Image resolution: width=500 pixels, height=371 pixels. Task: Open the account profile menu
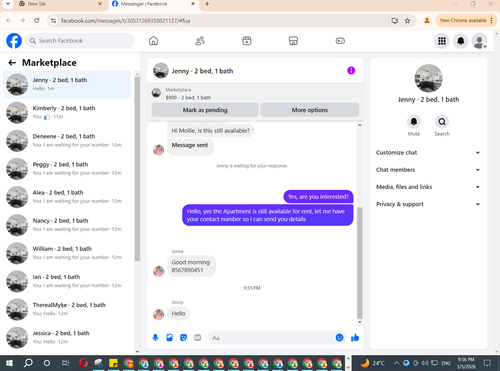pos(479,41)
